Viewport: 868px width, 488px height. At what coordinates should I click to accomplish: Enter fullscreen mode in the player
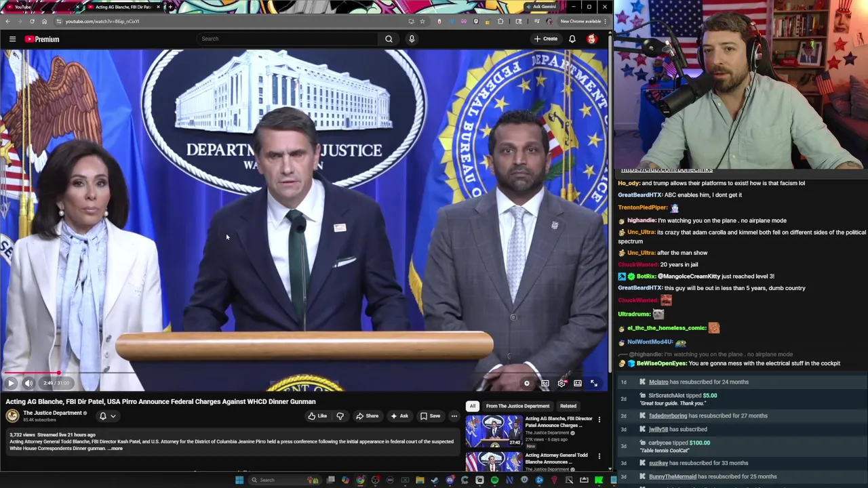point(594,384)
